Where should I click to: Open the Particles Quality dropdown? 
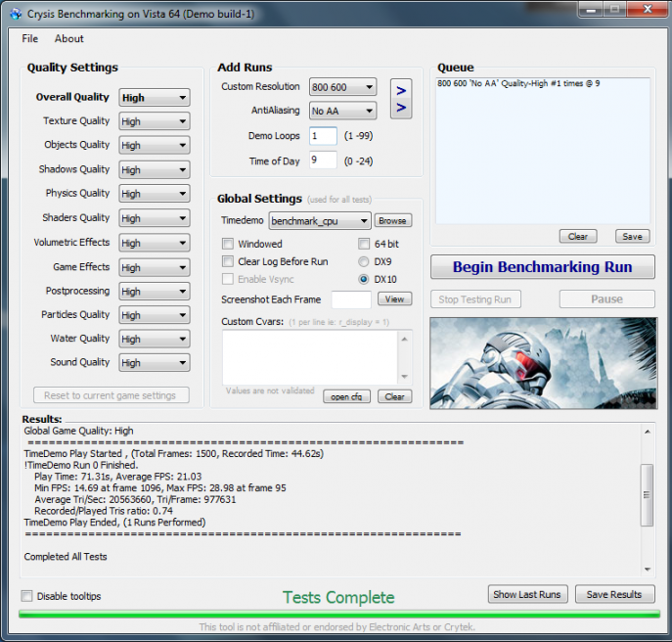[155, 315]
